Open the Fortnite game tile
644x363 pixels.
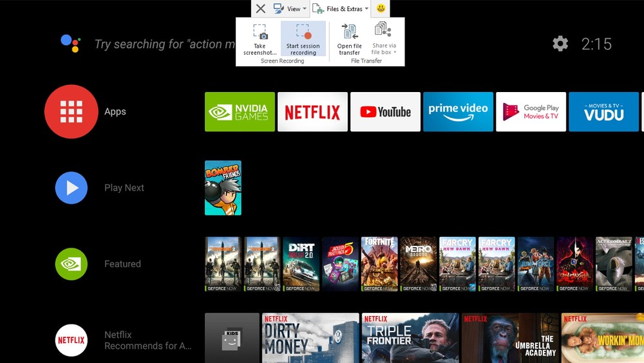pos(379,264)
